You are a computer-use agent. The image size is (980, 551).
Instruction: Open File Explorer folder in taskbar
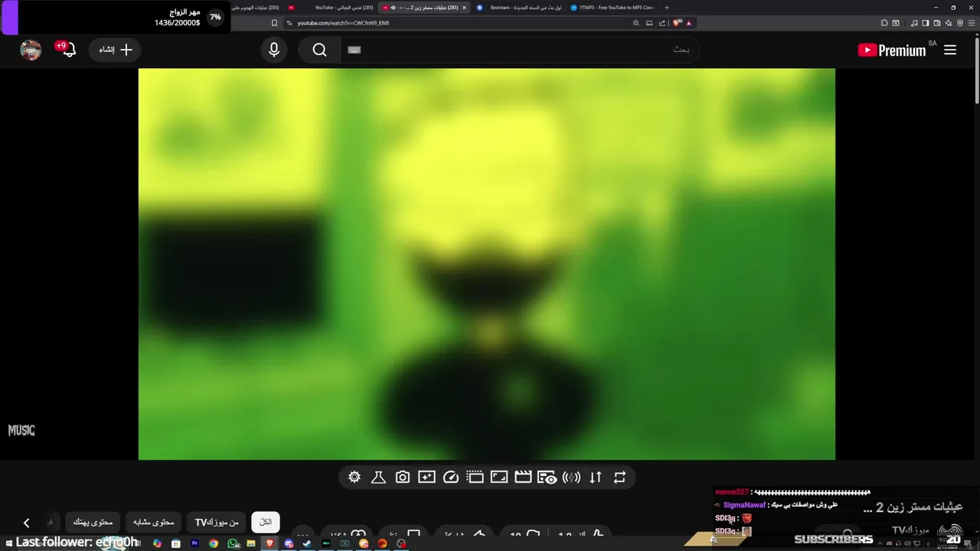[x=251, y=543]
